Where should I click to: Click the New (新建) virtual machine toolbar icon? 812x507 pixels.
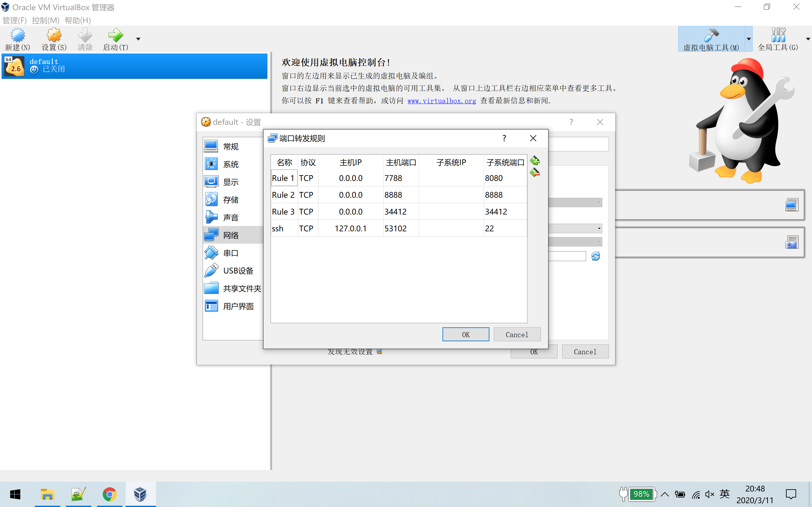click(x=17, y=39)
